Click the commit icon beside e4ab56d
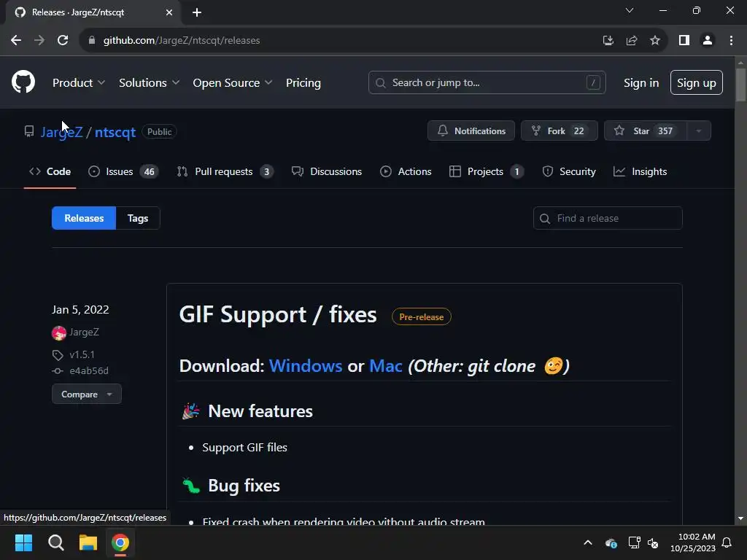 58,371
